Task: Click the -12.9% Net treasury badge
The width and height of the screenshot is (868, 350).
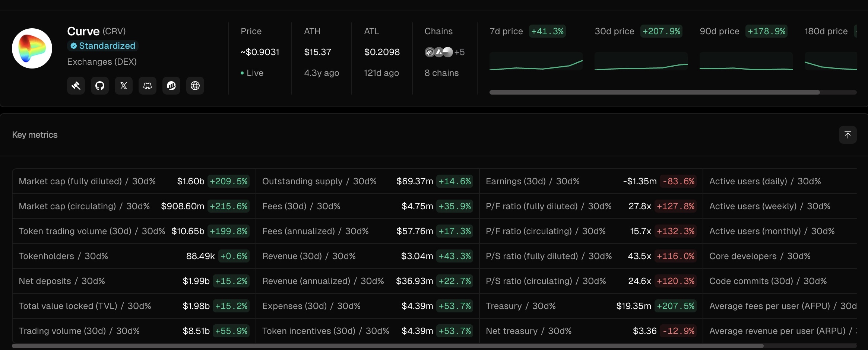Action: 679,331
